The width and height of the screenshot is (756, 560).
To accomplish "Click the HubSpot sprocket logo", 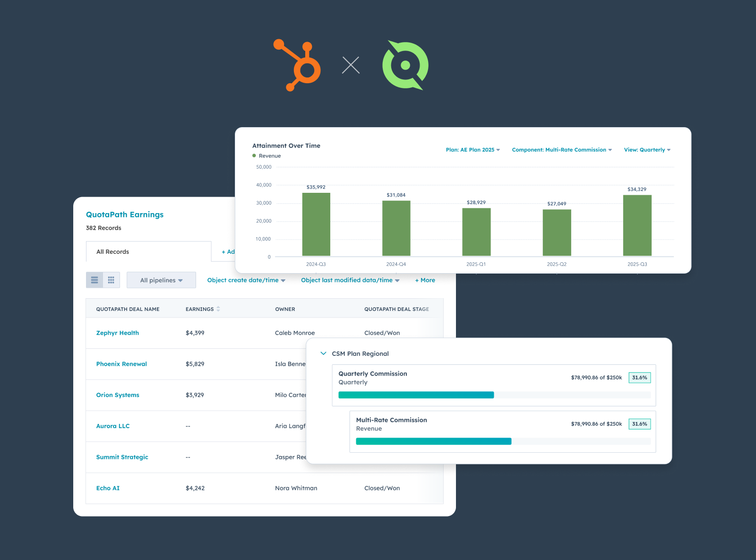I will (299, 65).
